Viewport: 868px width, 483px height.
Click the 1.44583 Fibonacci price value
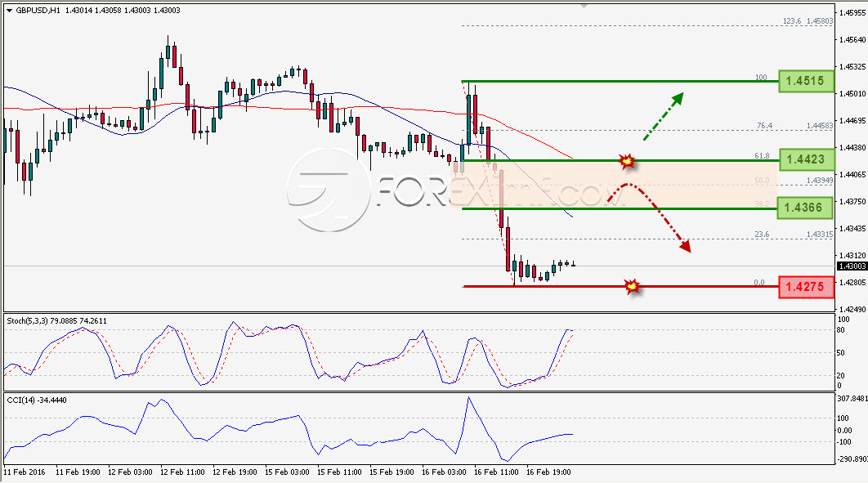[820, 126]
